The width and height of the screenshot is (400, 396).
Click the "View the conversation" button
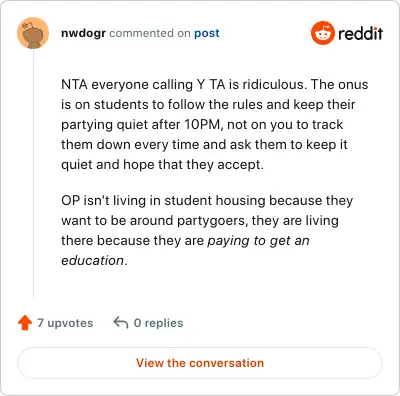click(200, 363)
